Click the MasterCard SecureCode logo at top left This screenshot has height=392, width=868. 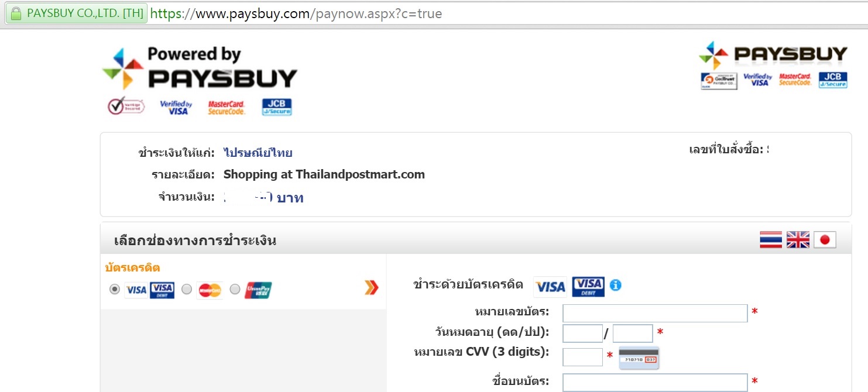[x=227, y=107]
